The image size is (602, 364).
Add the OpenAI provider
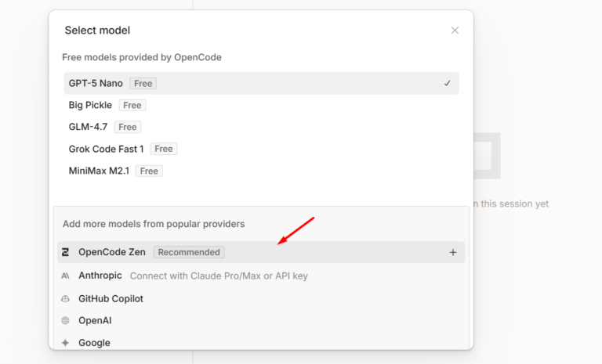[x=95, y=320]
